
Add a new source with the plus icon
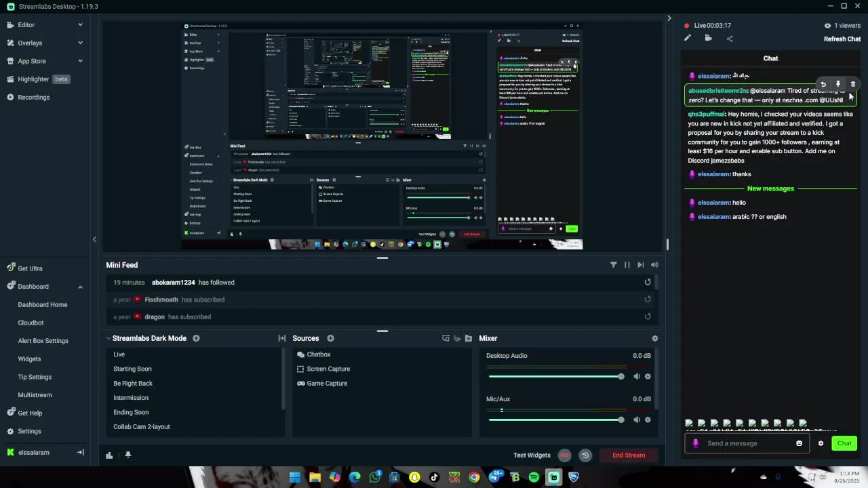330,338
